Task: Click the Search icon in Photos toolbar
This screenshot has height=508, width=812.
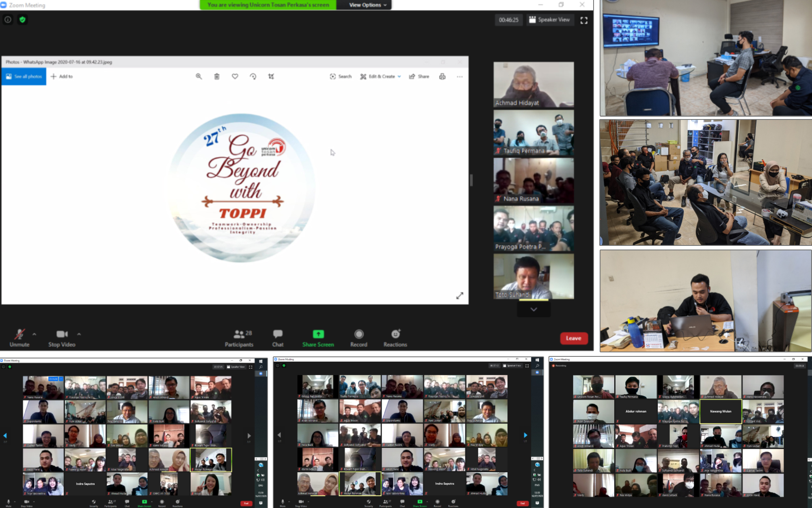Action: click(x=341, y=76)
